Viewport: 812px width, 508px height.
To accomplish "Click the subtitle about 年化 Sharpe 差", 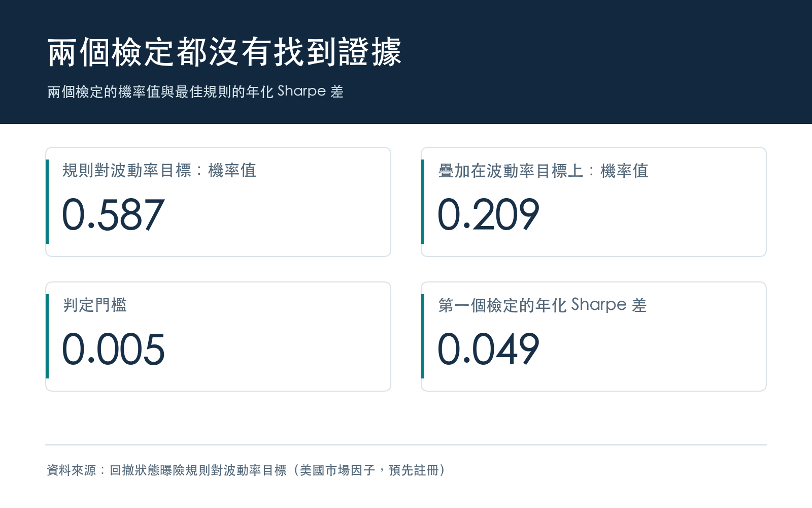I will pyautogui.click(x=195, y=91).
